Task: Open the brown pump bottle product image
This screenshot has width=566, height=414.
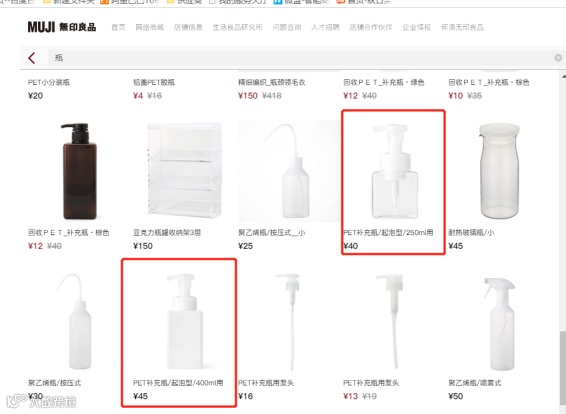Action: pyautogui.click(x=79, y=171)
